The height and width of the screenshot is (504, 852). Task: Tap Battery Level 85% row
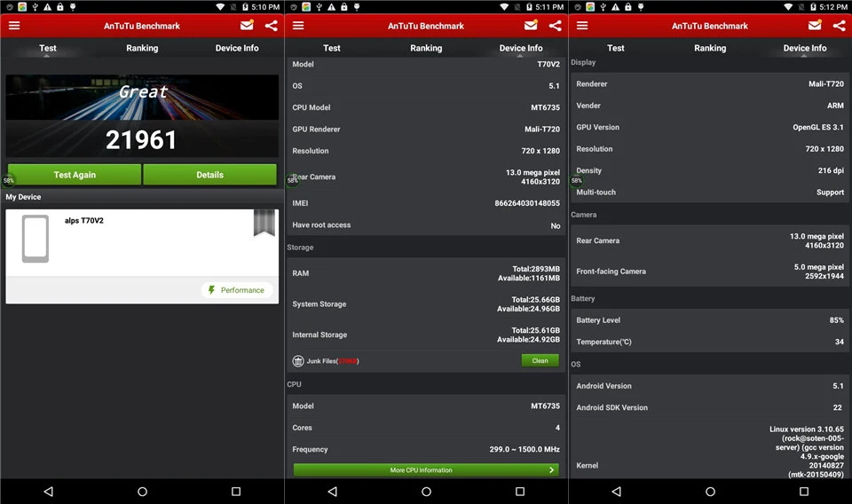click(710, 320)
